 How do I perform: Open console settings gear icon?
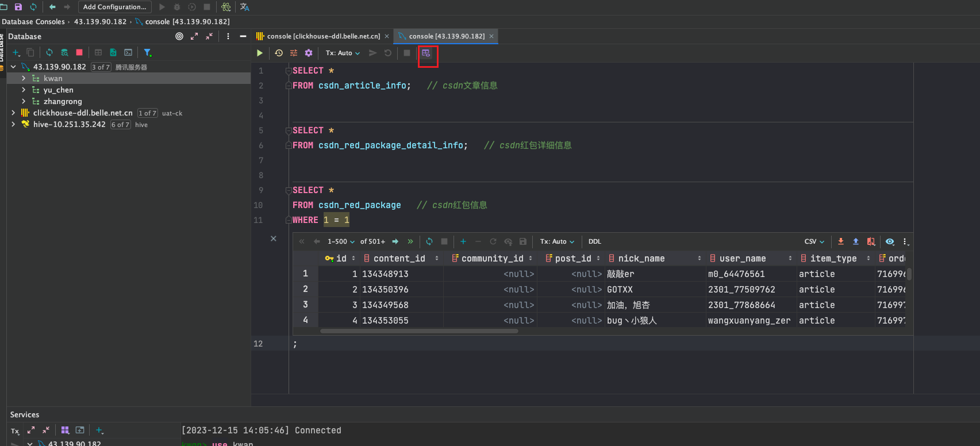click(x=309, y=53)
